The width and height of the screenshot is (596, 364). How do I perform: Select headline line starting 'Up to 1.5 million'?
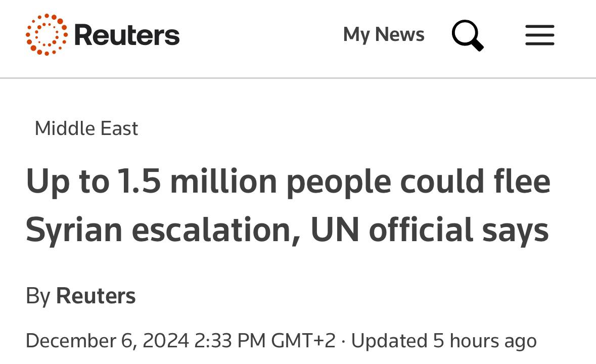(288, 181)
